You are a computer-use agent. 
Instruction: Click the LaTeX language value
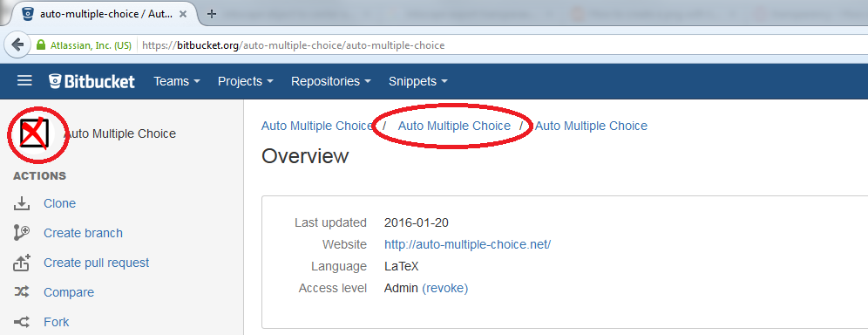tap(402, 266)
